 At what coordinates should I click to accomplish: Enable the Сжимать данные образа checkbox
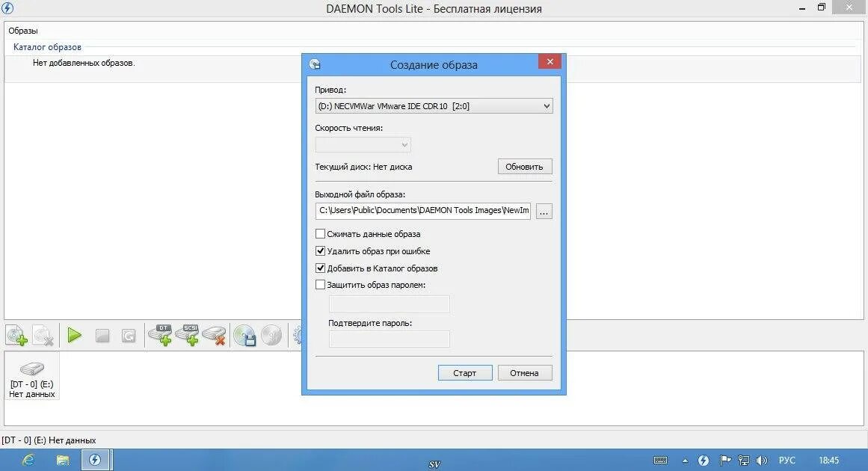(320, 233)
